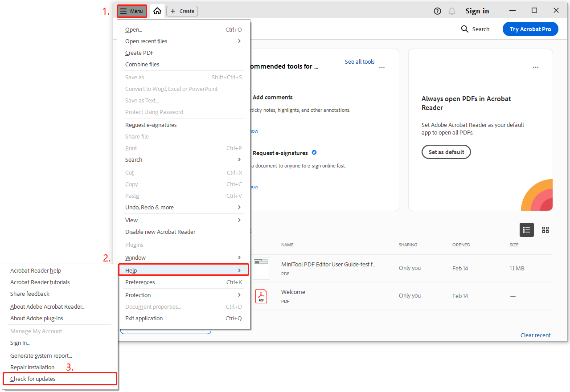The image size is (570, 392).
Task: Open Preferences... menu item
Action: (184, 282)
